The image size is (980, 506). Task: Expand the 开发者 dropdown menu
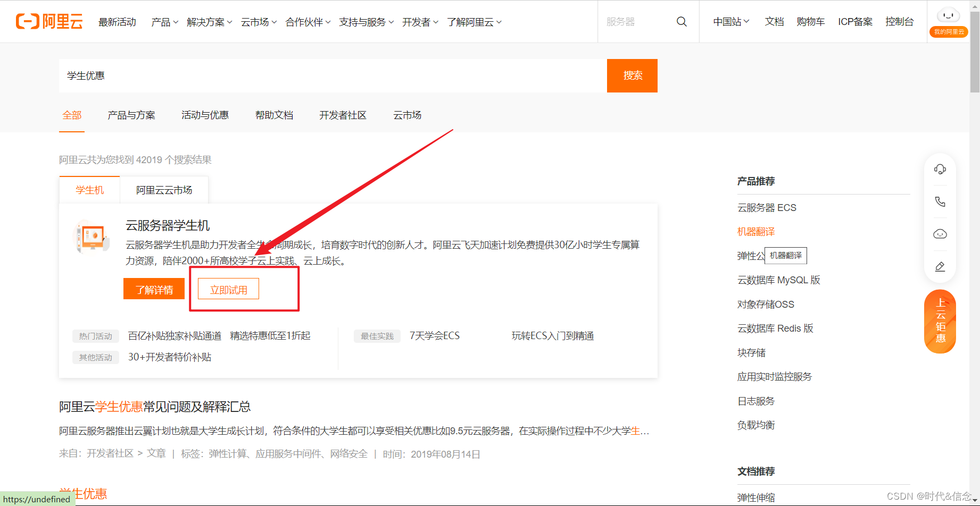(420, 22)
